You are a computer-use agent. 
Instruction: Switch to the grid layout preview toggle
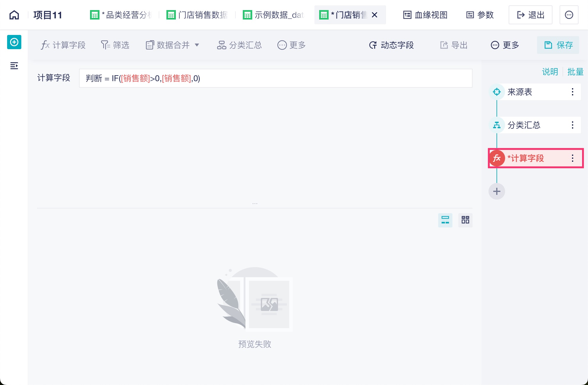465,220
